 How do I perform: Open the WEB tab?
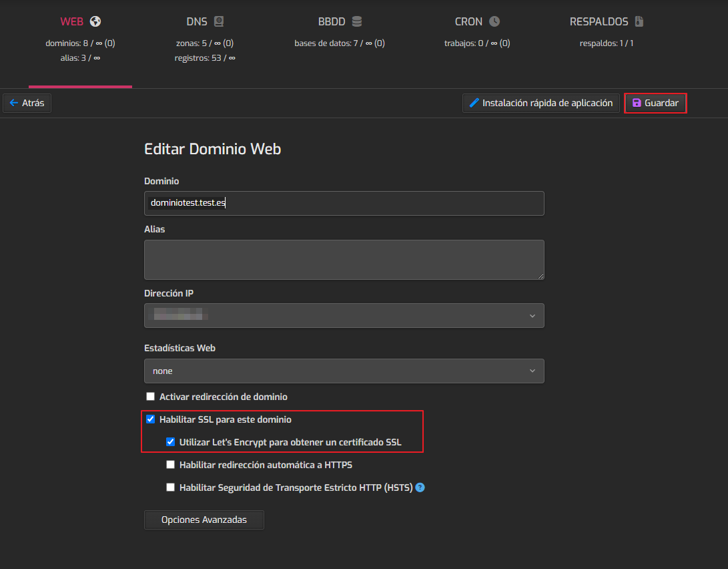(x=80, y=44)
